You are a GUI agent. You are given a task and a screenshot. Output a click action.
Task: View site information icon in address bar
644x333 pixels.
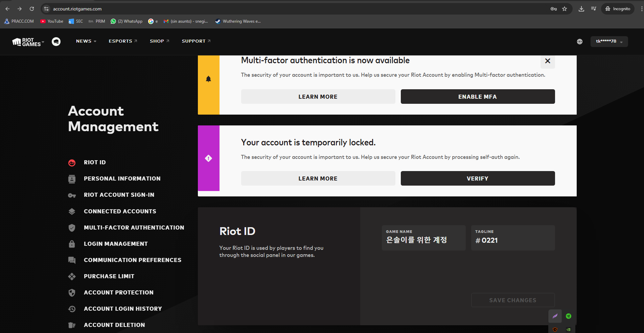coord(47,9)
